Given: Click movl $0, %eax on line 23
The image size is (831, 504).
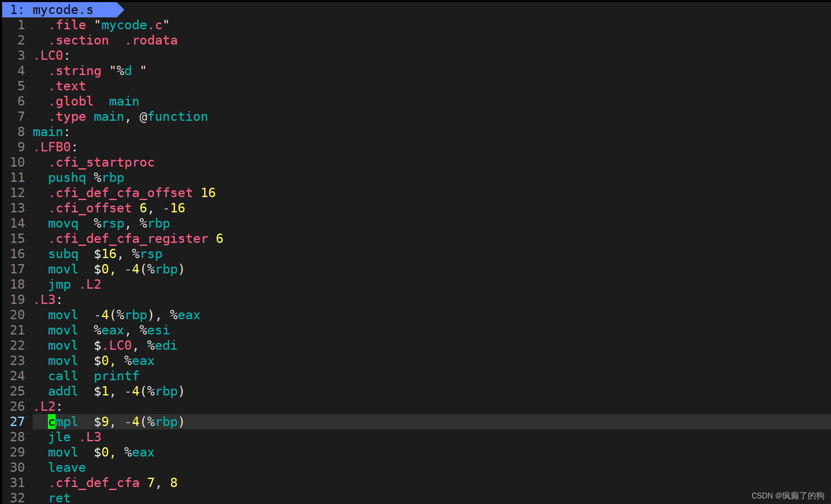Looking at the screenshot, I should [x=101, y=361].
